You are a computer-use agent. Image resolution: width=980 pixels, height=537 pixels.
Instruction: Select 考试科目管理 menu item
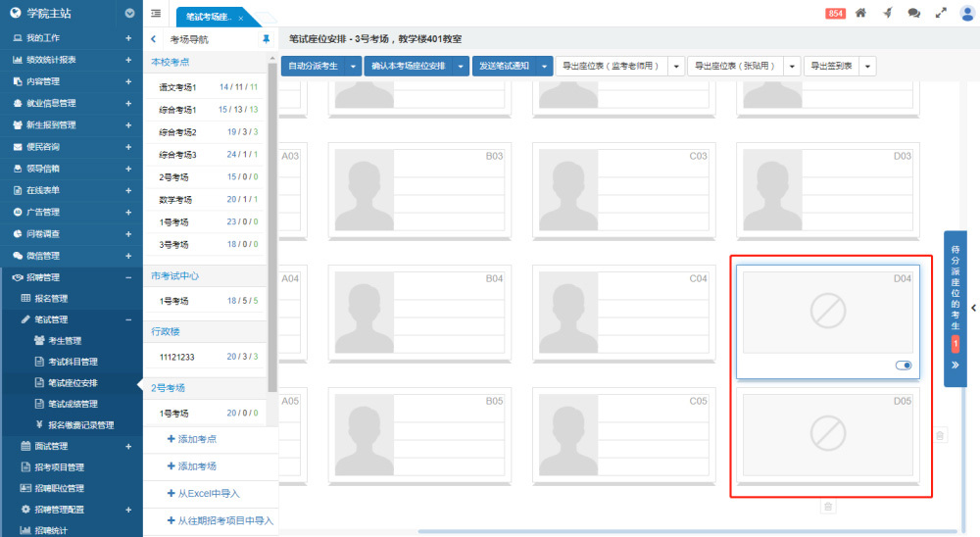73,362
